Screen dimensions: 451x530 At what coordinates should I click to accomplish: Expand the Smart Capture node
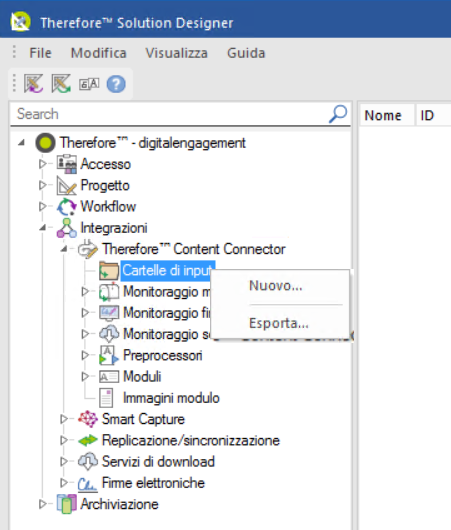pos(64,419)
